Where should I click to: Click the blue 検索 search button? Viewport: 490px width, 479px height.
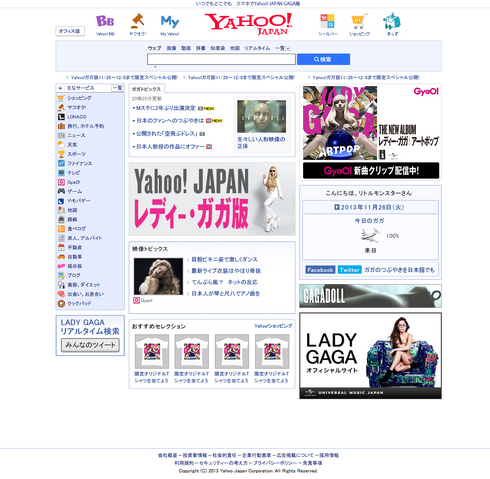[x=323, y=59]
